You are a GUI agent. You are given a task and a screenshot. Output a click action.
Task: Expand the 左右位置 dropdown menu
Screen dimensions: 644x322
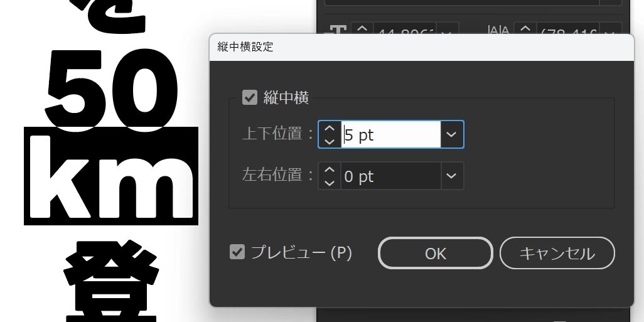(x=451, y=176)
